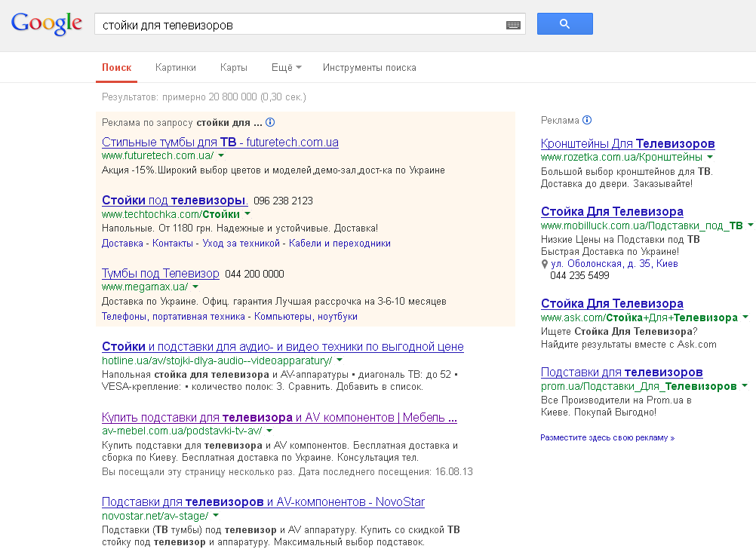Open dropdown arrow beside www.rozetka.com.ua URL
Screen dimensions: 756x549
[x=710, y=157]
